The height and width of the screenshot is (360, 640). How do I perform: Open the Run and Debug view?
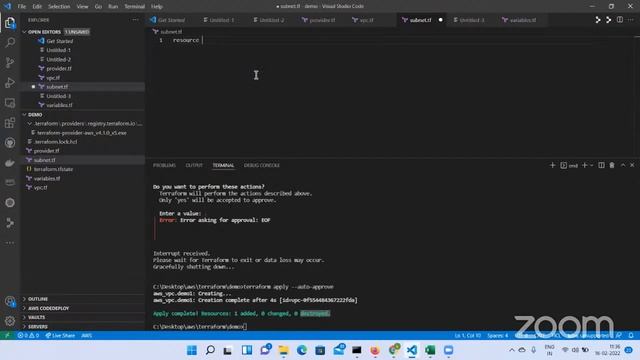(x=10, y=82)
